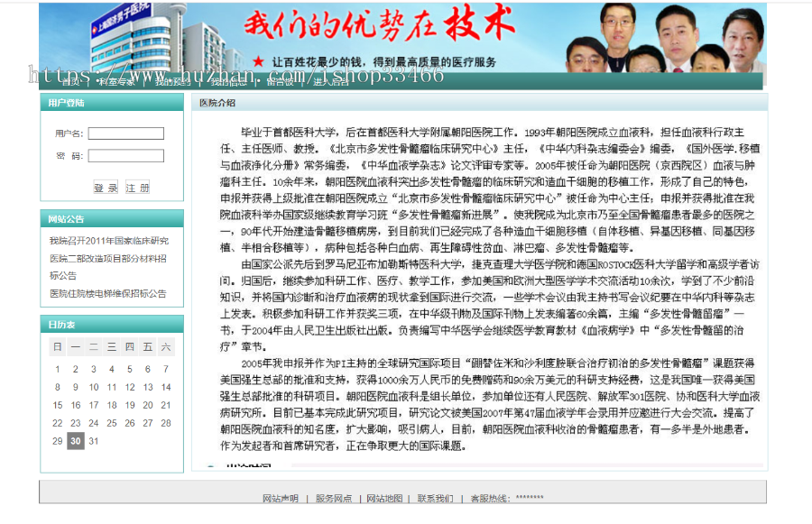Click inside the 用户名 username field
Viewport: 812px width, 524px height.
(126, 133)
